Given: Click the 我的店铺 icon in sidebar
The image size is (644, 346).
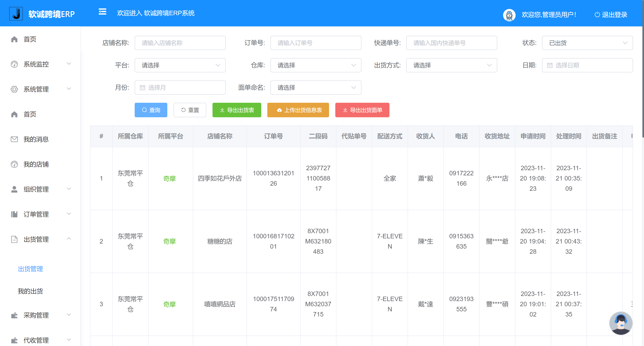Looking at the screenshot, I should [14, 164].
